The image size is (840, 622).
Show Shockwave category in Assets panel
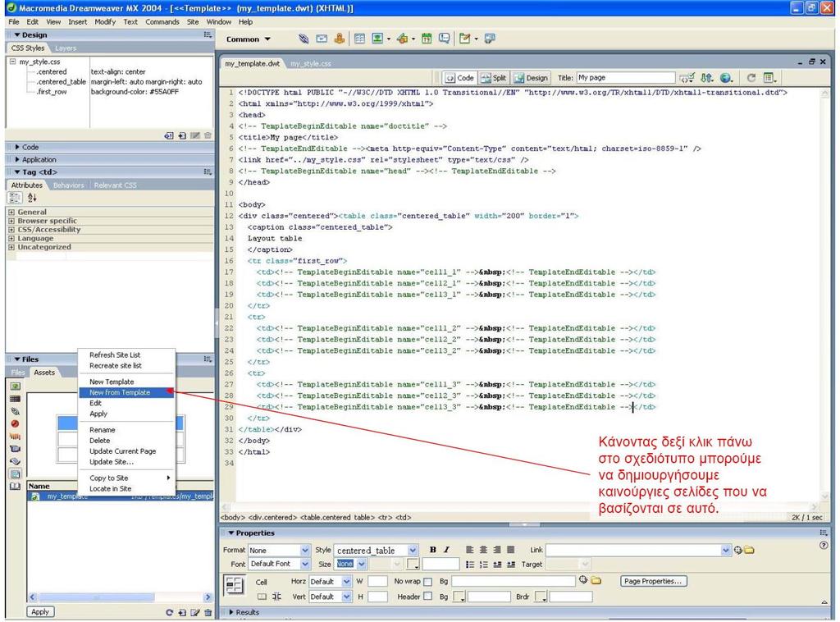click(x=15, y=436)
